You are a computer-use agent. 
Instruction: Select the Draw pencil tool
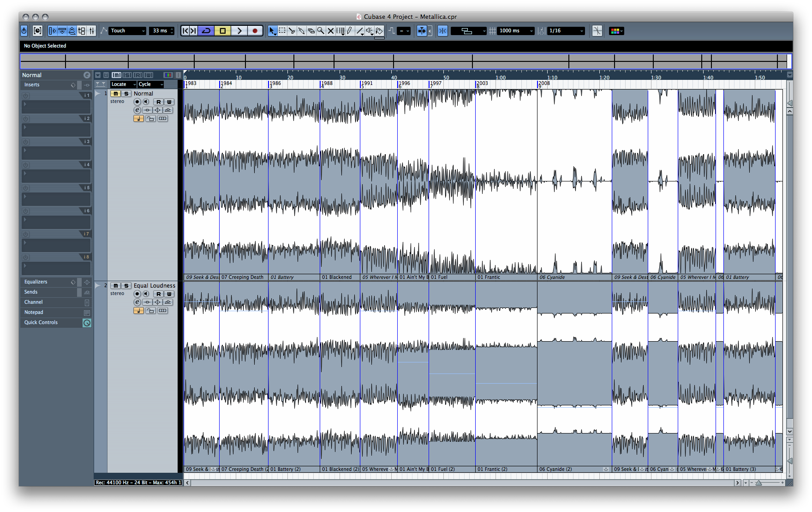click(x=350, y=31)
